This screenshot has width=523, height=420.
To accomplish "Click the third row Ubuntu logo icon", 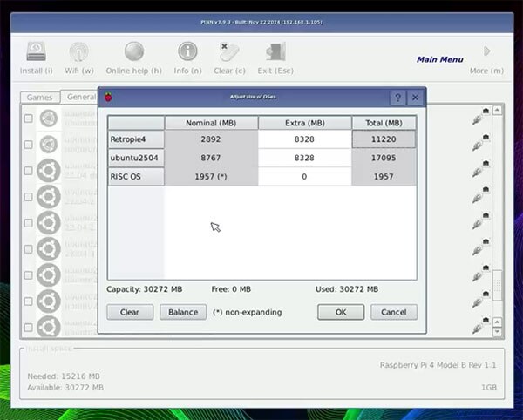I will point(49,171).
